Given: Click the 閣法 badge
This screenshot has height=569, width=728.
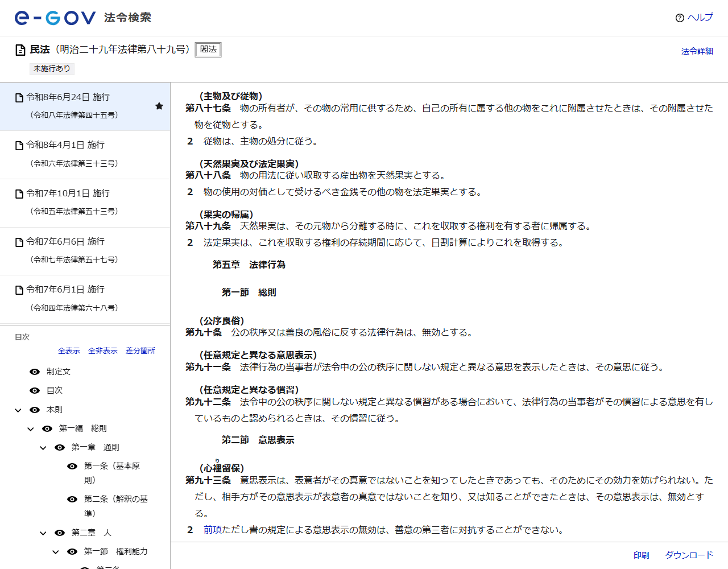Looking at the screenshot, I should pyautogui.click(x=208, y=50).
